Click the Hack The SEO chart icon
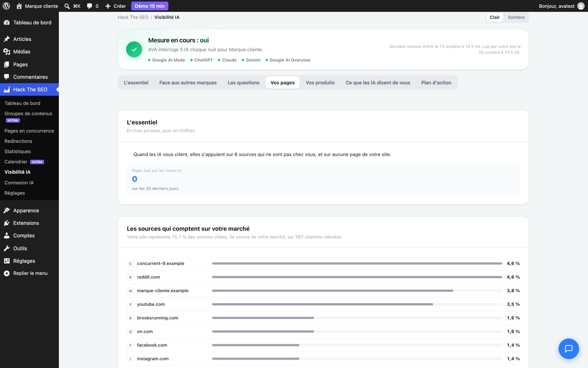 7,89
